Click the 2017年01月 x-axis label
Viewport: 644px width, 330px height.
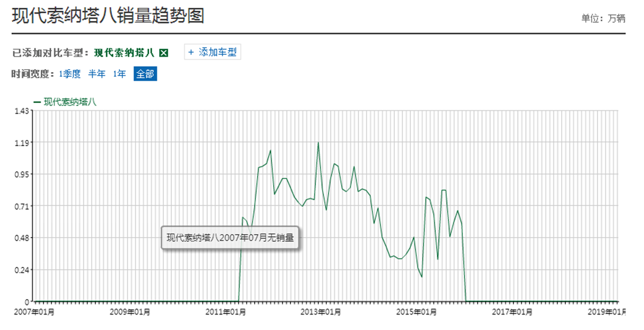click(x=513, y=312)
